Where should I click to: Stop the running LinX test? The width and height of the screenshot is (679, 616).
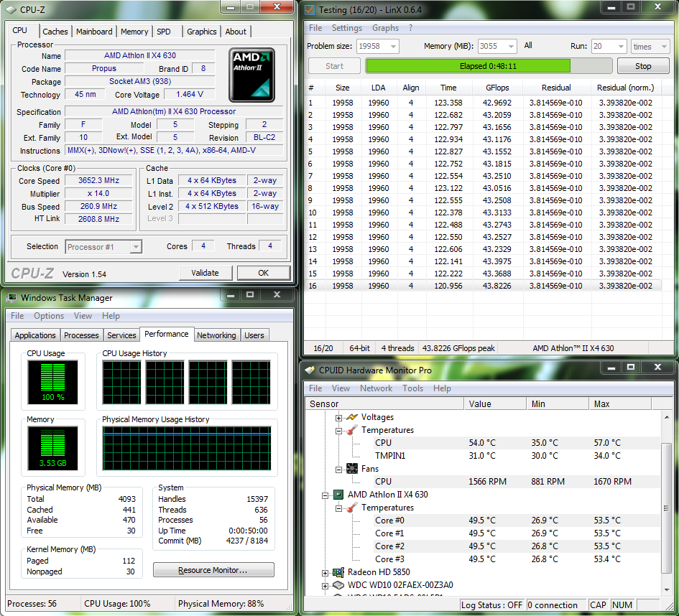point(643,66)
